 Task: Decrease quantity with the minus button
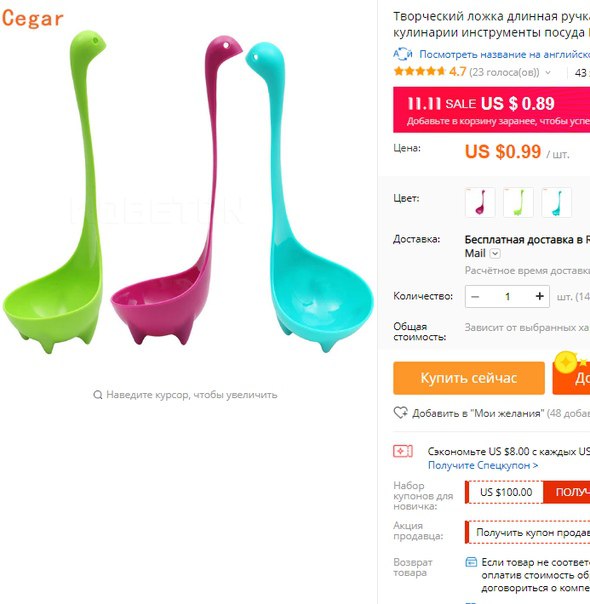pyautogui.click(x=475, y=296)
